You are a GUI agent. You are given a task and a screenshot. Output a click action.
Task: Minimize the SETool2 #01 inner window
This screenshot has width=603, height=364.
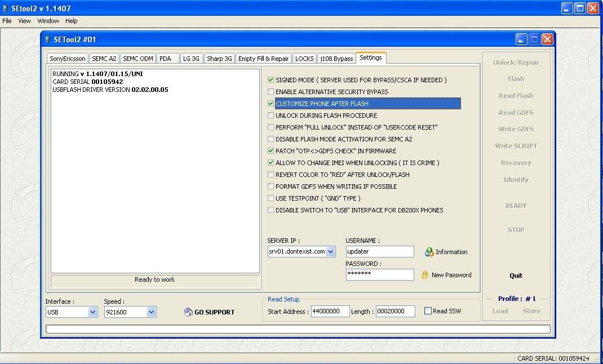[x=521, y=39]
